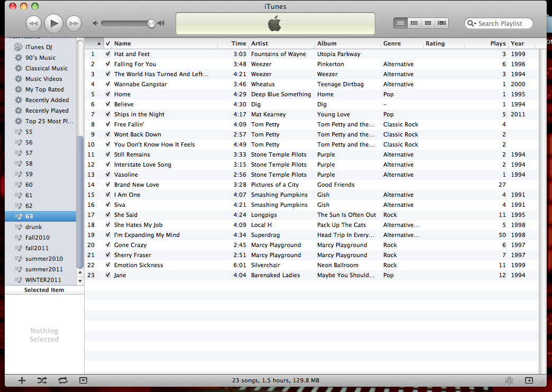Click high volume speaker icon
552x392 pixels.
(161, 23)
